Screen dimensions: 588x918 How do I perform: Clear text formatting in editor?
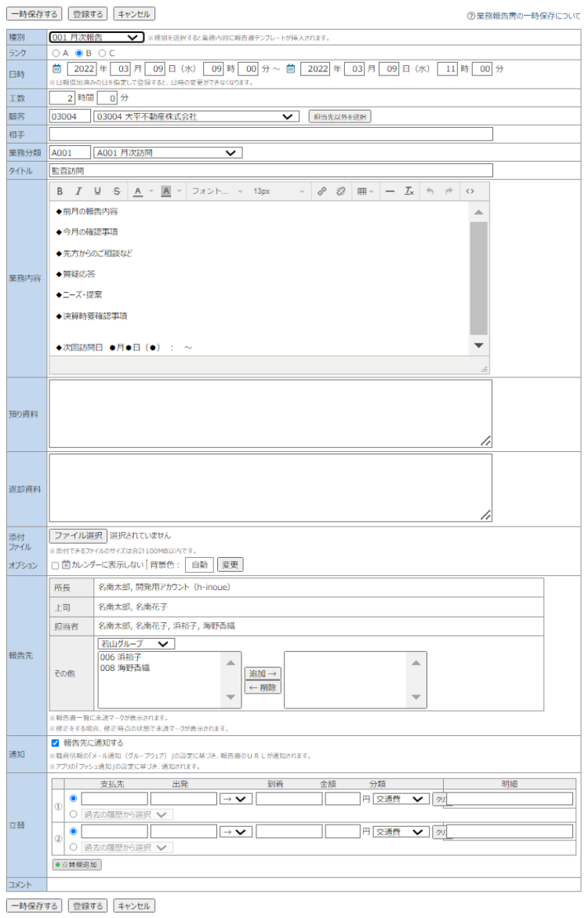coord(409,191)
